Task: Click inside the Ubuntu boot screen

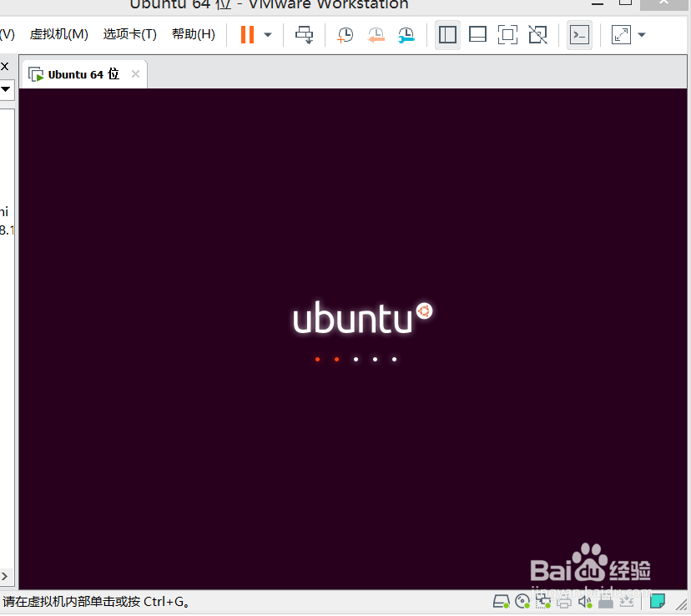Action: click(x=354, y=338)
